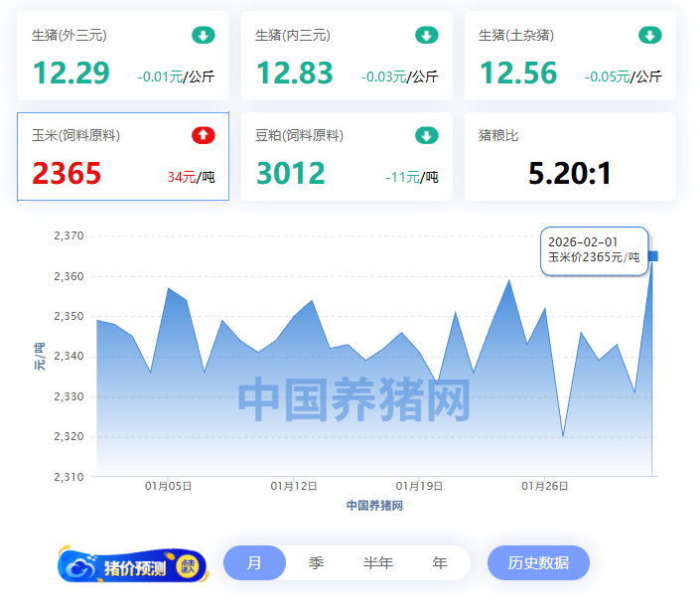Click the blue data point marker on chart
Image resolution: width=700 pixels, height=615 pixels.
click(x=652, y=256)
